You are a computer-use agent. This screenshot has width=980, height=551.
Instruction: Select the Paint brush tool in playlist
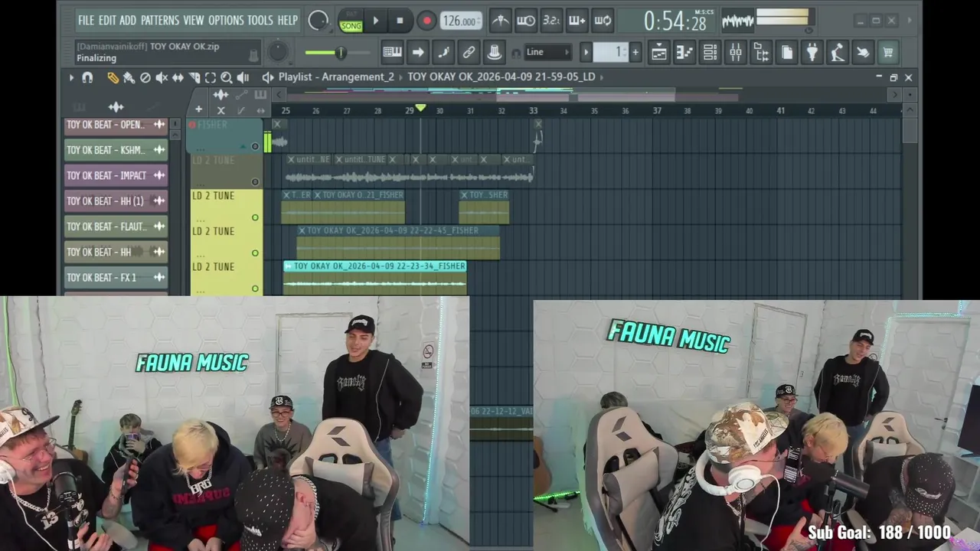129,77
